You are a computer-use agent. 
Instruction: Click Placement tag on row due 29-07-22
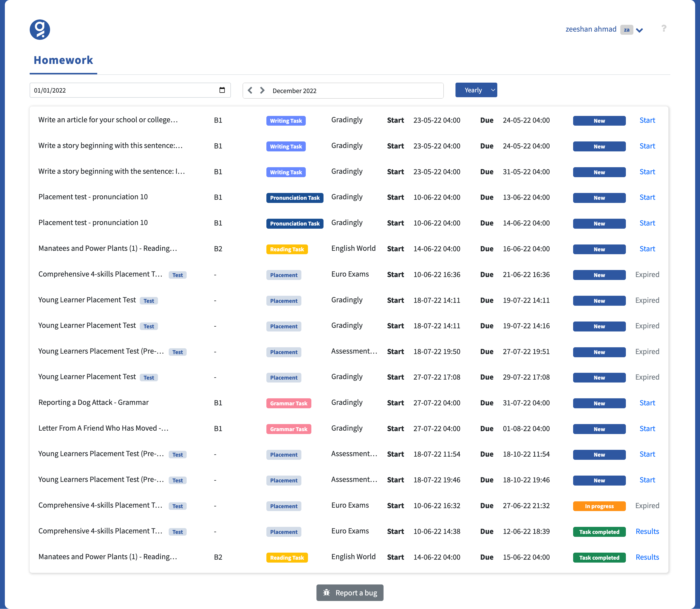click(x=284, y=378)
